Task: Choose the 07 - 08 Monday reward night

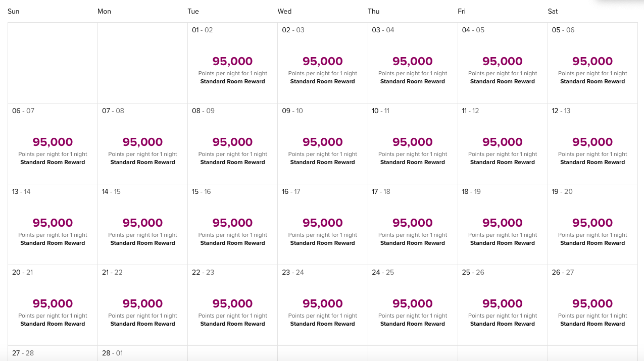Action: pos(142,144)
